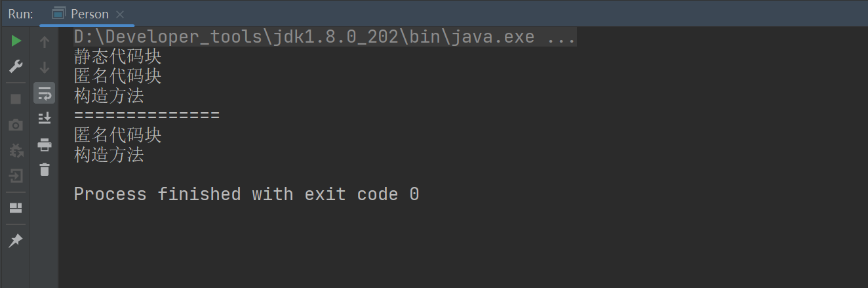
Task: Close the Person run tab
Action: 119,14
